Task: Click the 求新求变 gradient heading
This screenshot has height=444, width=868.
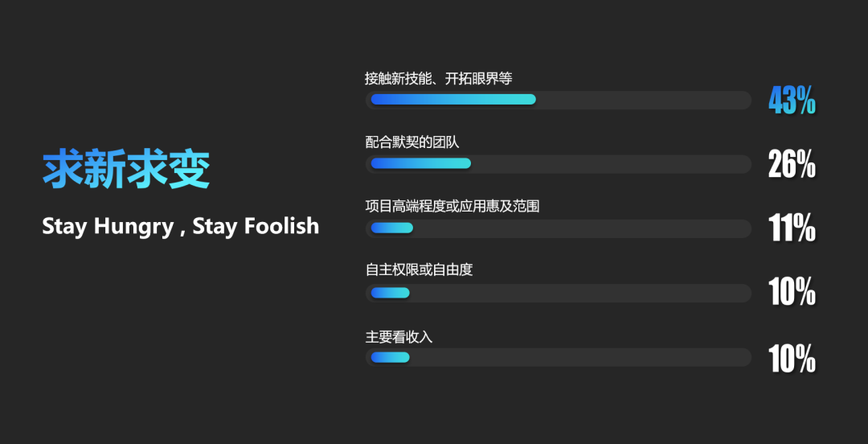Action: click(x=126, y=170)
